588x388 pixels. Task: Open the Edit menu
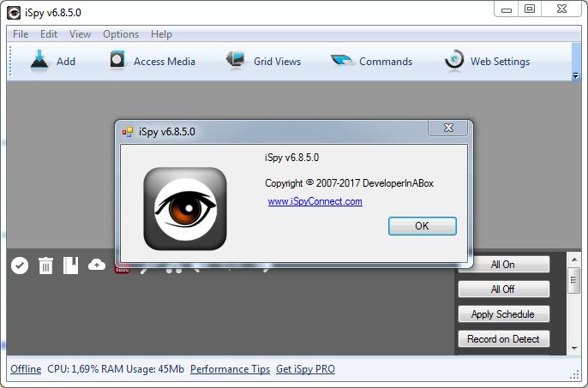click(49, 34)
